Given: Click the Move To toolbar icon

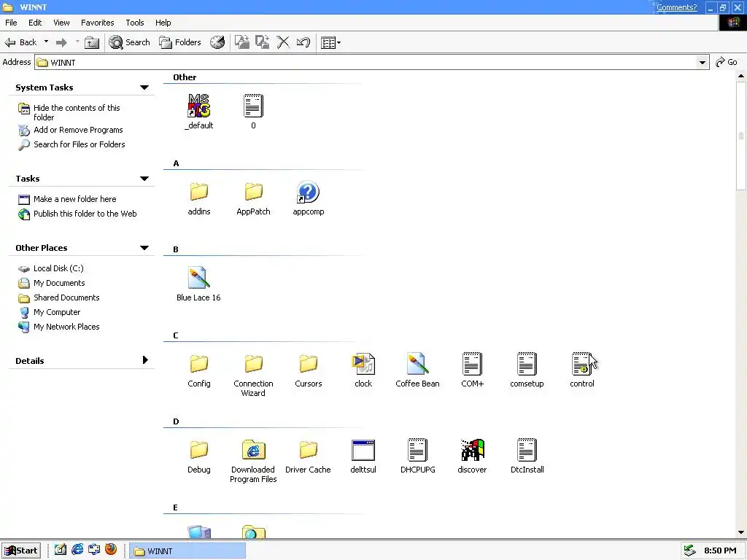Looking at the screenshot, I should tap(242, 42).
